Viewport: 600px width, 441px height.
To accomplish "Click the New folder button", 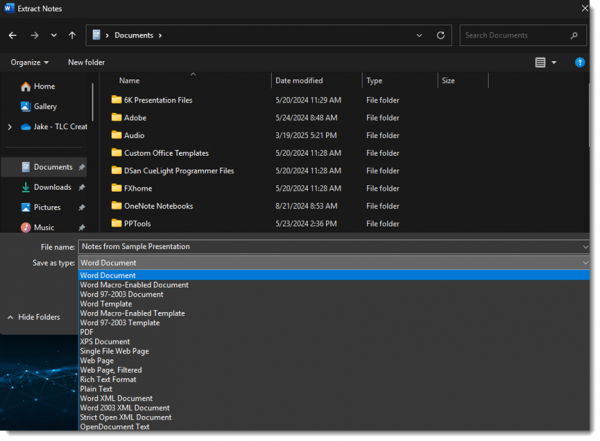I will [x=86, y=62].
